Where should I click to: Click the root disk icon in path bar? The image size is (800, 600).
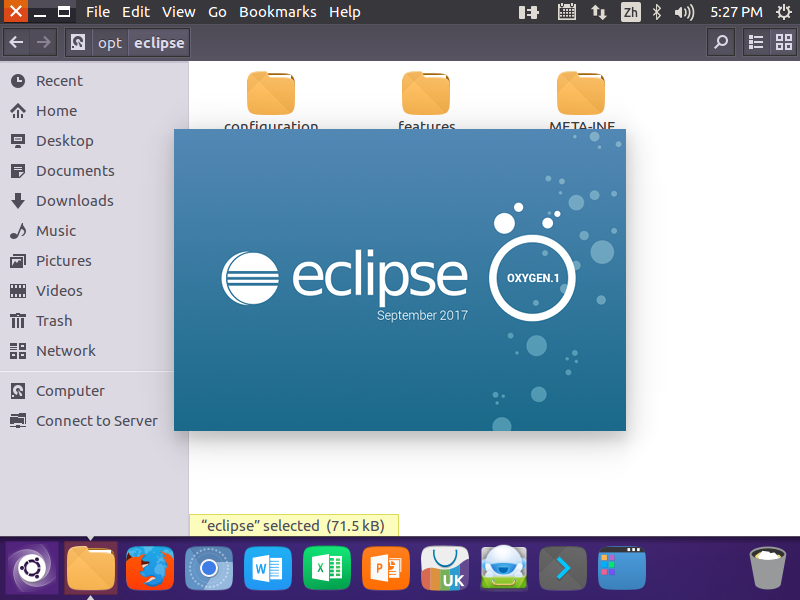click(78, 42)
